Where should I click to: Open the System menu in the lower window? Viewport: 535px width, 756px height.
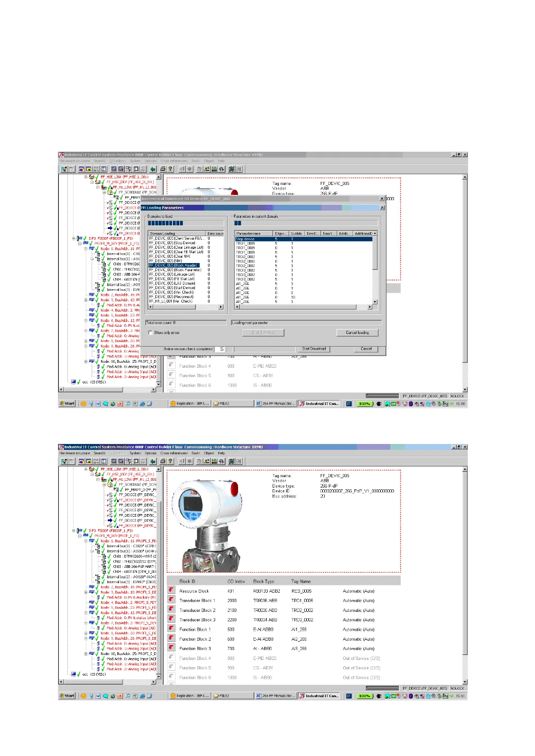[x=135, y=453]
